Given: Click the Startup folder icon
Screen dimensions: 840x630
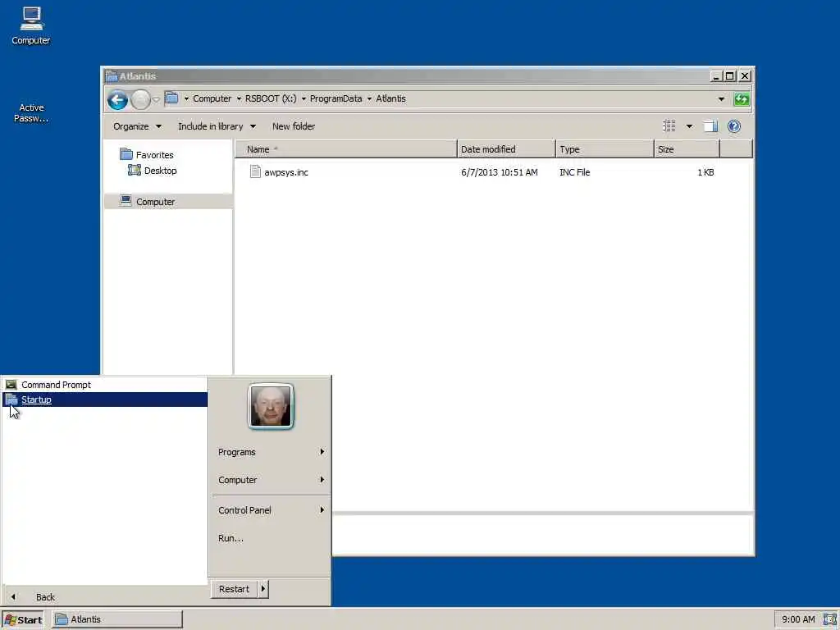Looking at the screenshot, I should pos(11,399).
